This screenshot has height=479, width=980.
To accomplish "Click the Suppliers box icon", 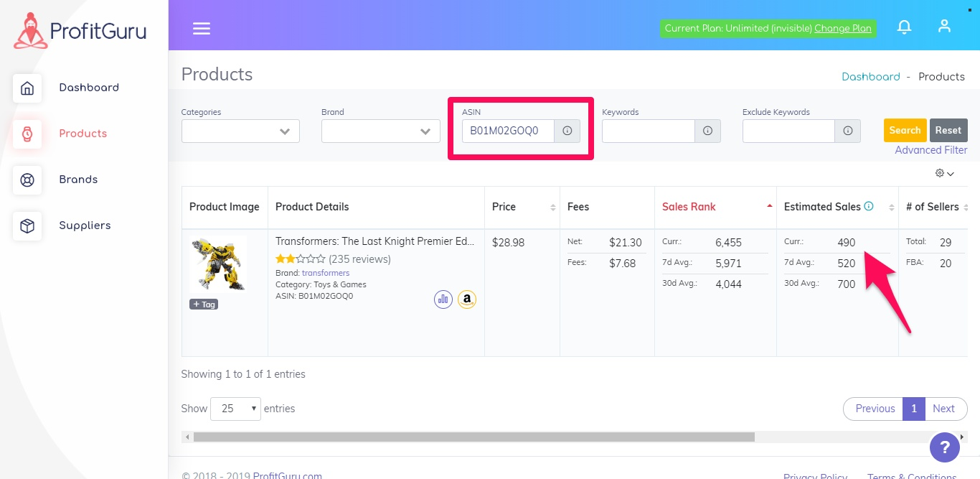I will [x=27, y=226].
